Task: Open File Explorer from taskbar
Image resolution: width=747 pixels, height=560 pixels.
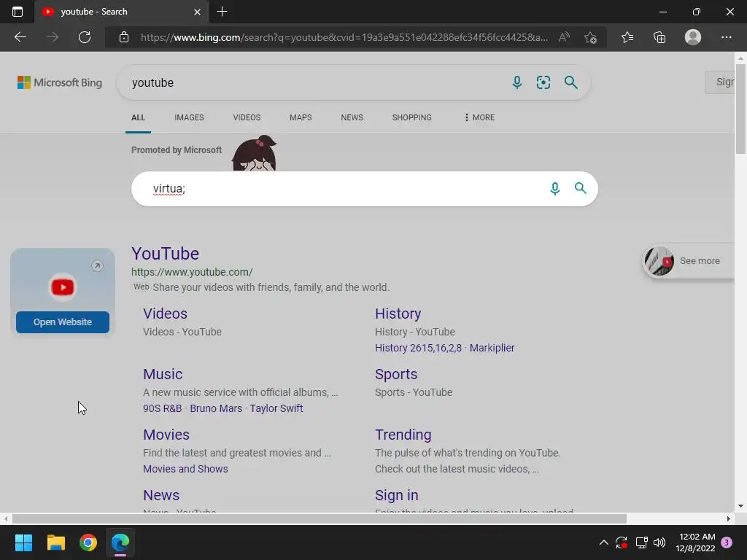Action: (55, 542)
